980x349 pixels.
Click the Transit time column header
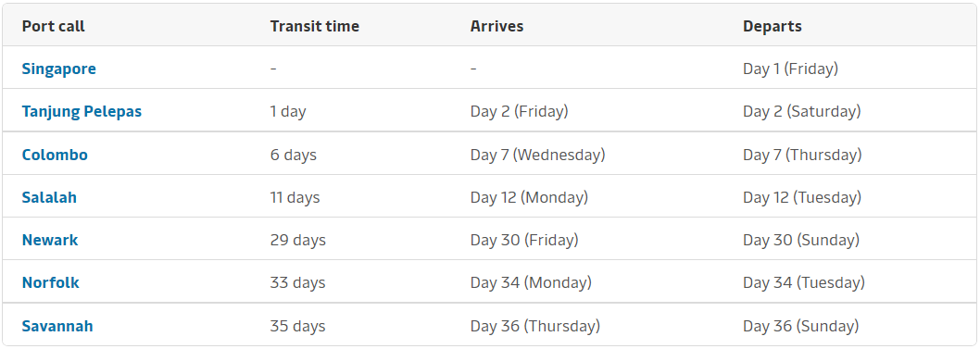[x=314, y=26]
